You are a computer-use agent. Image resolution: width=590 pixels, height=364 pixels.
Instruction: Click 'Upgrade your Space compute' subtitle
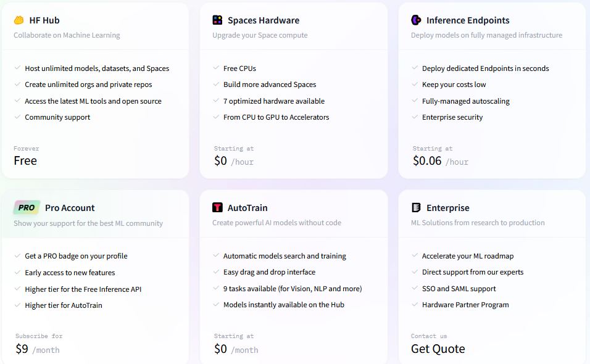pyautogui.click(x=260, y=35)
